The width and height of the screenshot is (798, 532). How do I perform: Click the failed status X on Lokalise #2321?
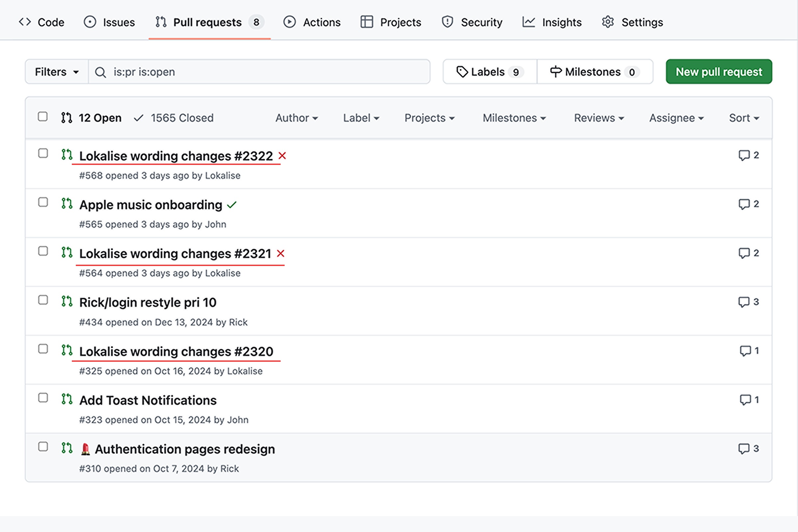point(280,253)
